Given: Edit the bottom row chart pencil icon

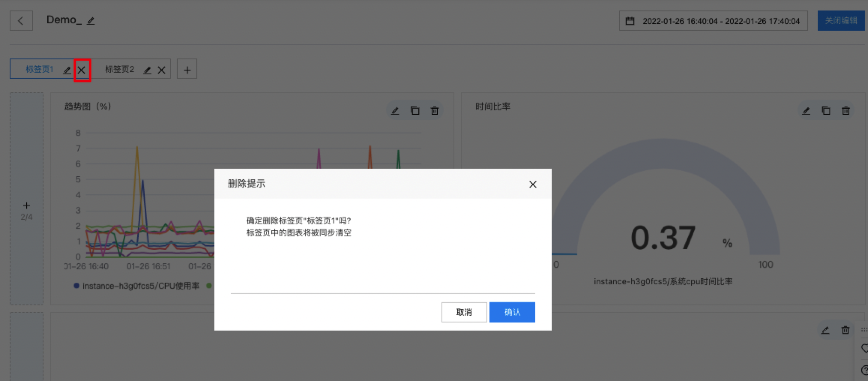Looking at the screenshot, I should (x=825, y=330).
